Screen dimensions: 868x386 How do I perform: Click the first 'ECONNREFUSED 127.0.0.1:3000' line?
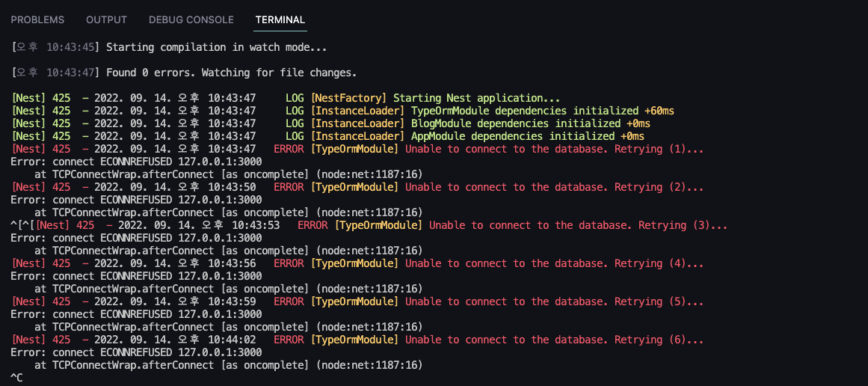[x=136, y=162]
